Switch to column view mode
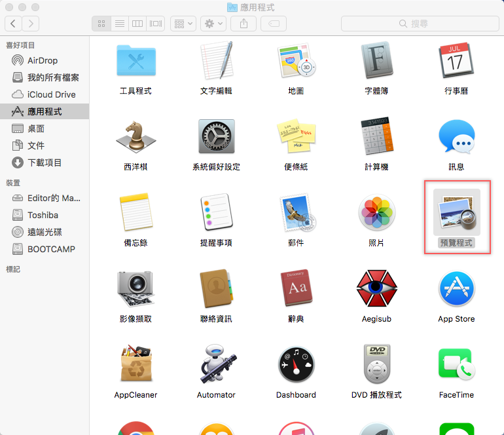The image size is (504, 435). 137,24
